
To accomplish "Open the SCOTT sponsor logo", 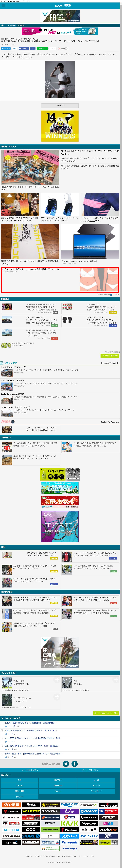I will coord(89,817).
